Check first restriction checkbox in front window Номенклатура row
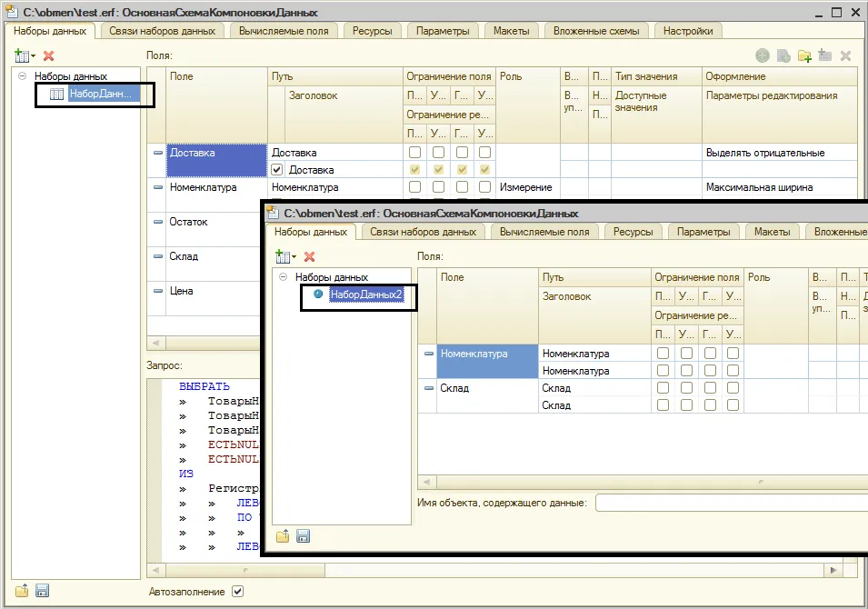 point(663,354)
